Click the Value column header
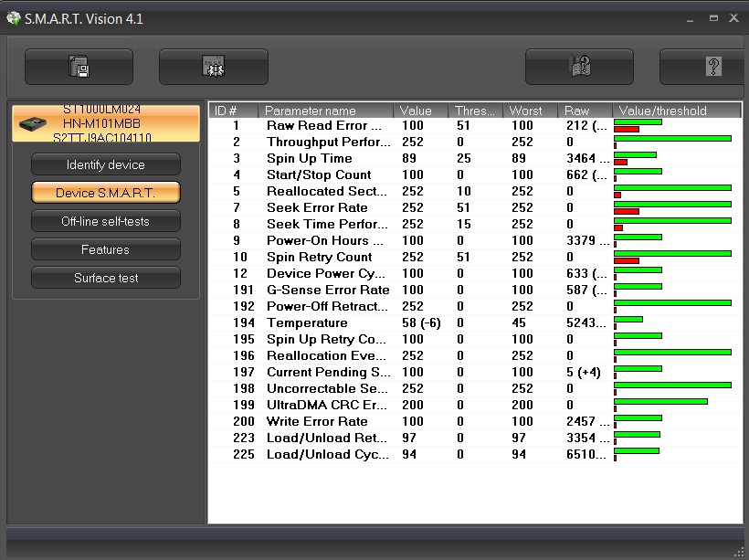 (421, 111)
